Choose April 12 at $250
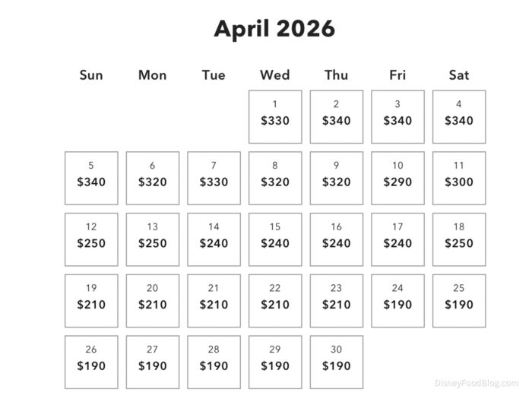The image size is (532, 402). pos(91,239)
